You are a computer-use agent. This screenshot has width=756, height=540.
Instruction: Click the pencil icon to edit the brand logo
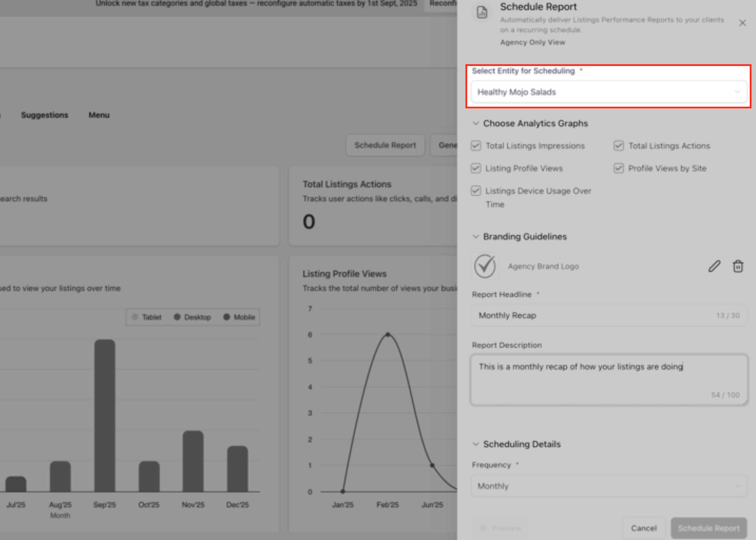[x=714, y=266]
